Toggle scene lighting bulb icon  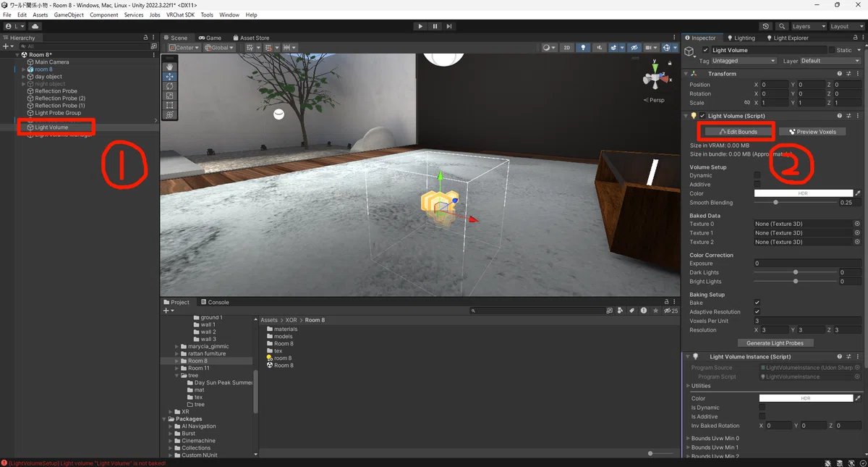(x=582, y=48)
